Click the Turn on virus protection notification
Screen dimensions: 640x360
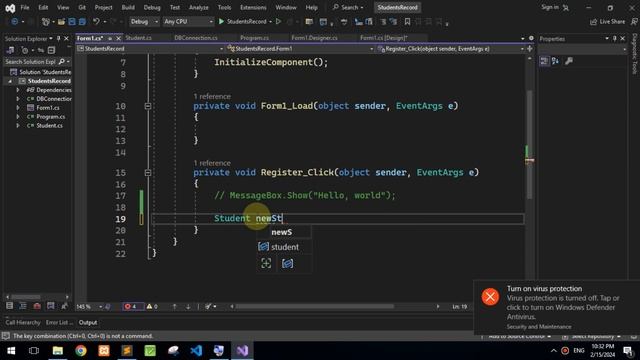[x=557, y=307]
